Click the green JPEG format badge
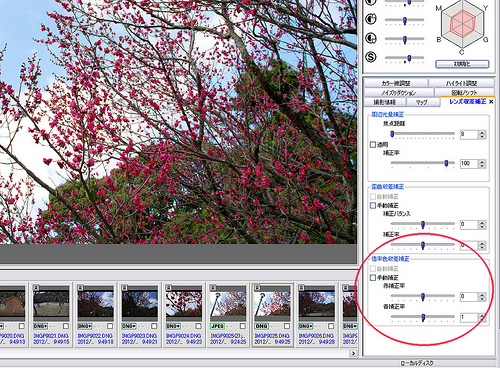The width and height of the screenshot is (500, 368). [217, 326]
